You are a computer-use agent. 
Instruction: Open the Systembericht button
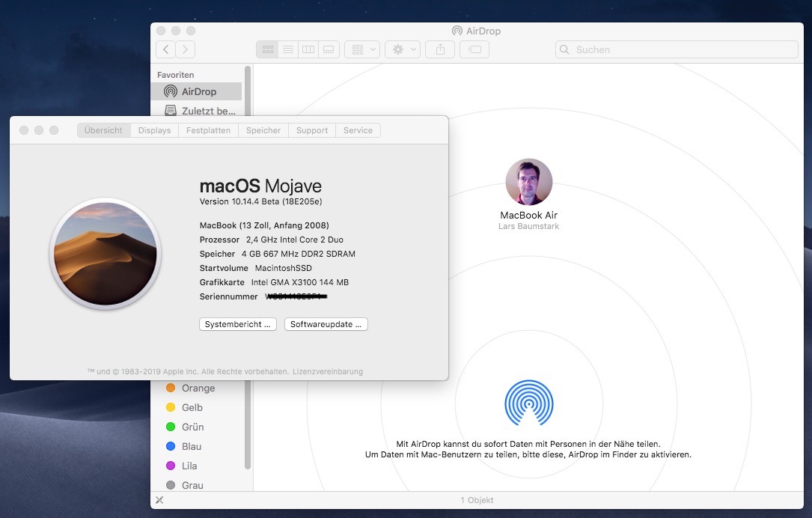click(x=238, y=324)
